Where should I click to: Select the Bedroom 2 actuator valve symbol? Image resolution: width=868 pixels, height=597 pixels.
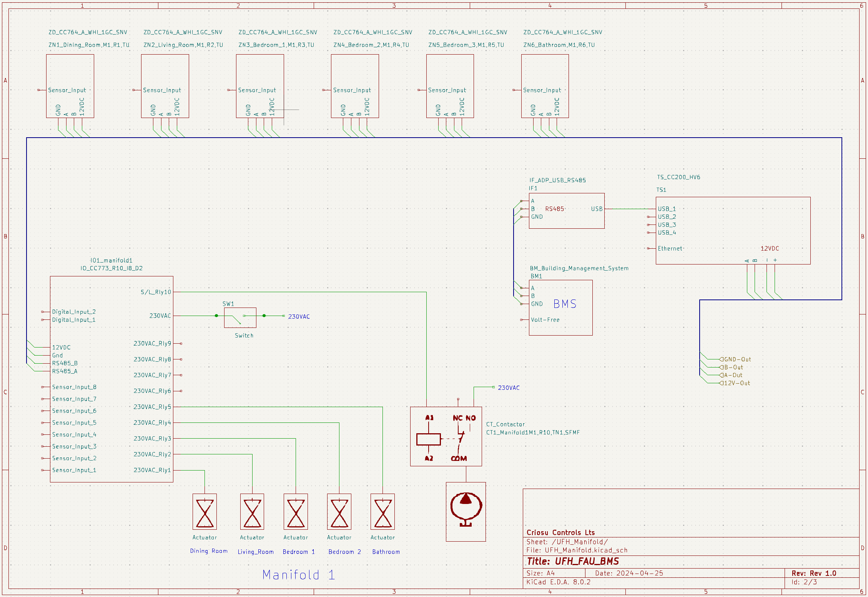(x=339, y=513)
